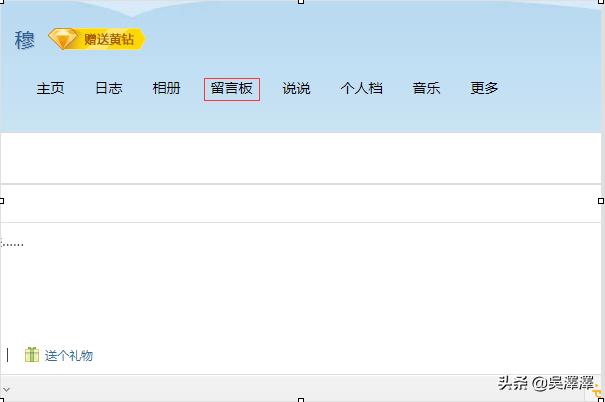605x402 pixels.
Task: Open the 留言板 tab
Action: tap(232, 89)
